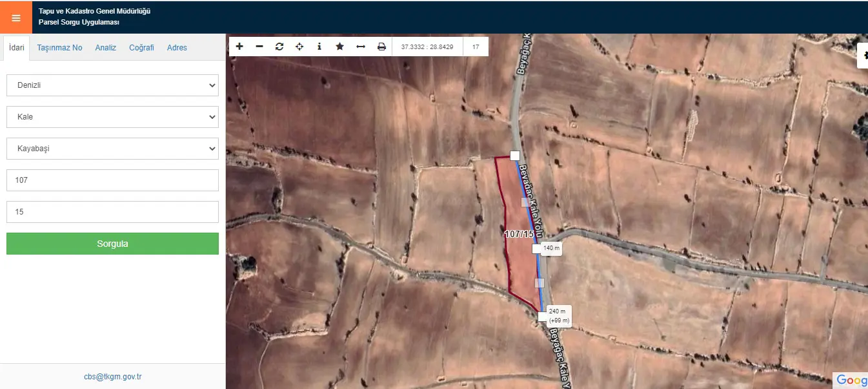Click the measurement end point beside 240 m label

click(x=542, y=317)
